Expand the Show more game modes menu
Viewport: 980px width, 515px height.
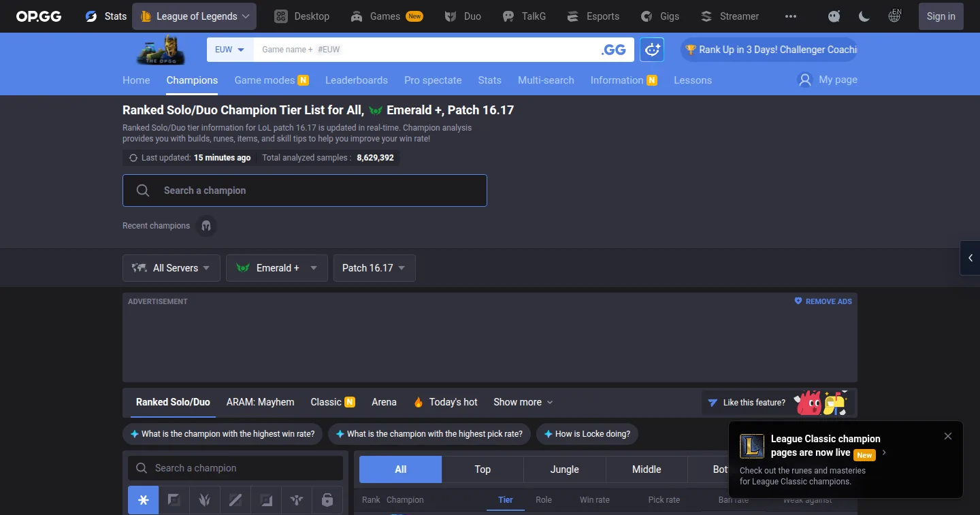(x=523, y=402)
